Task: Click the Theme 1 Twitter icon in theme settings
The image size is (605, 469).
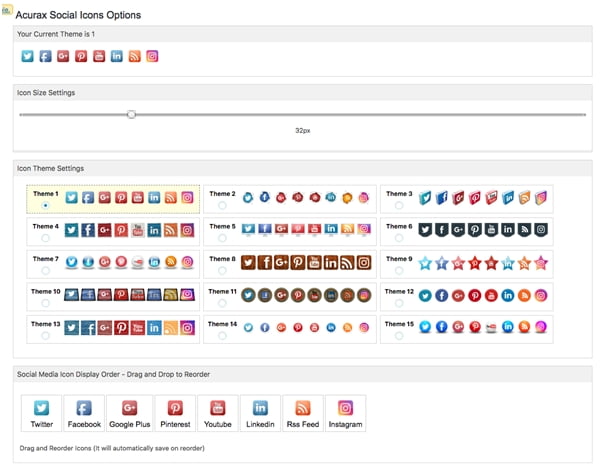Action: coord(71,197)
